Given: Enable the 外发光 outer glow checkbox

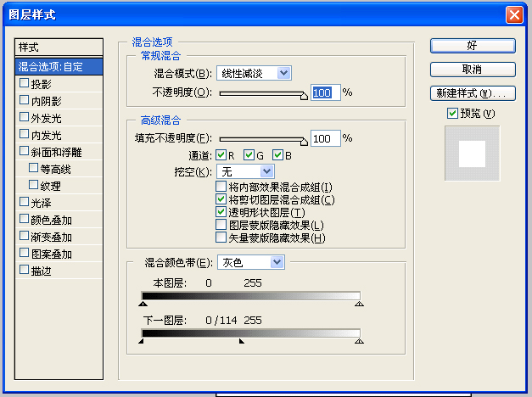Looking at the screenshot, I should 24,117.
